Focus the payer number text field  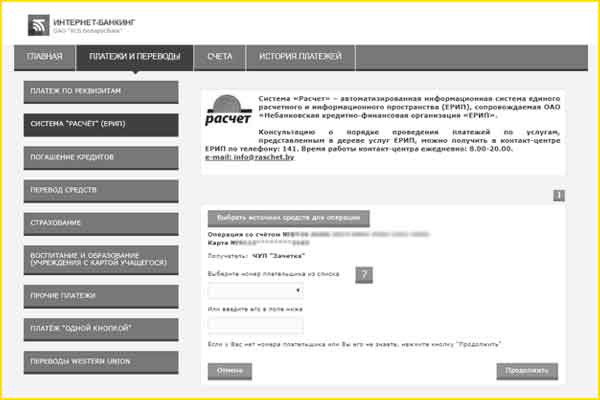255,325
